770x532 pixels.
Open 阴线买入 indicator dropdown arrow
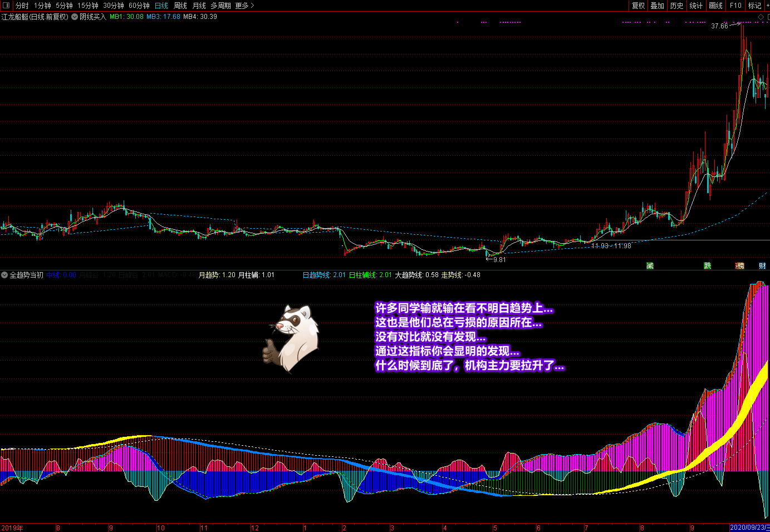point(75,17)
